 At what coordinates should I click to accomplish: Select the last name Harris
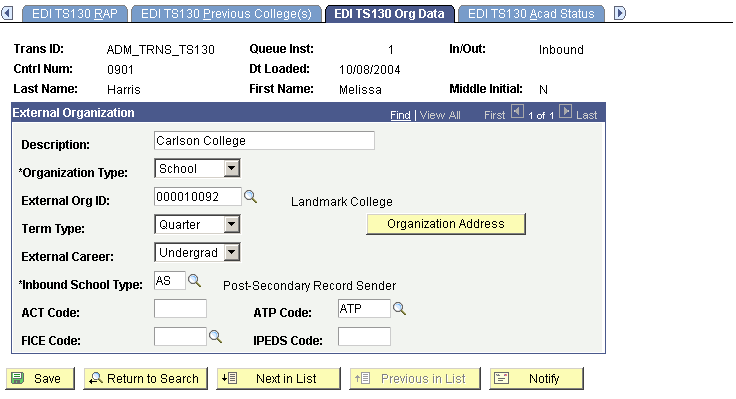123,90
